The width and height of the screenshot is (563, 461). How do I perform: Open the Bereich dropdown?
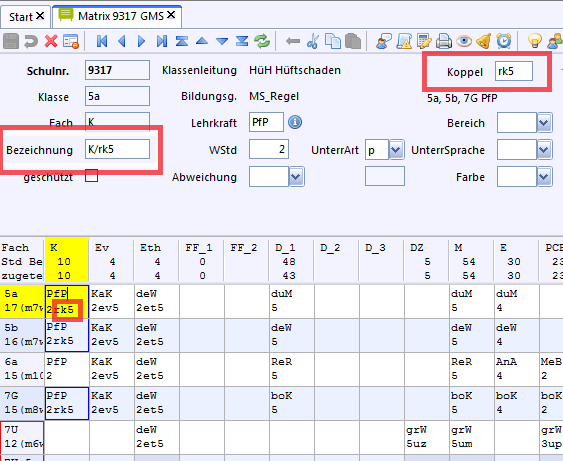pyautogui.click(x=544, y=123)
